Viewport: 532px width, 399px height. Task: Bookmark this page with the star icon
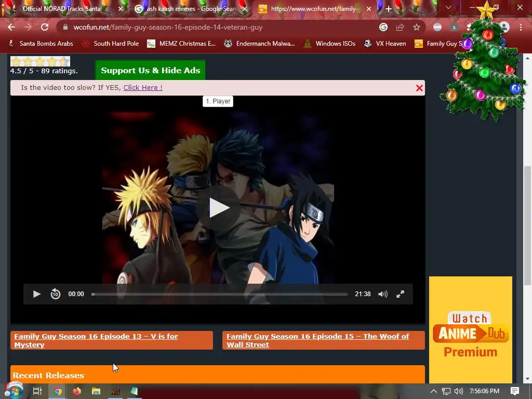click(x=417, y=27)
